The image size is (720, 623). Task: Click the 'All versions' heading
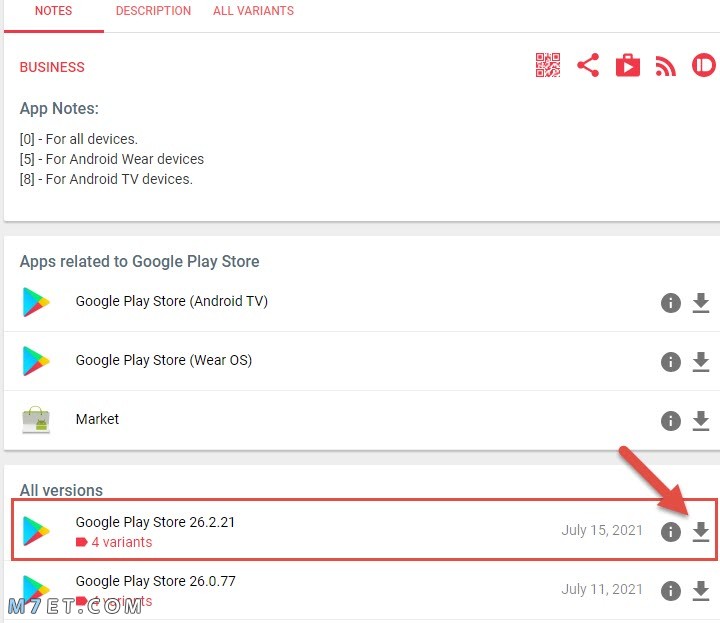click(x=61, y=490)
